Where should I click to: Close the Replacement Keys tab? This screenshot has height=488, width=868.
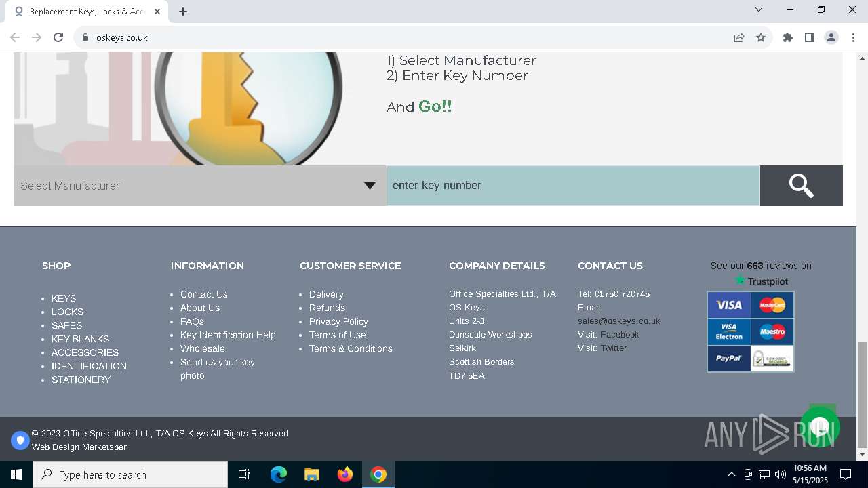point(158,12)
